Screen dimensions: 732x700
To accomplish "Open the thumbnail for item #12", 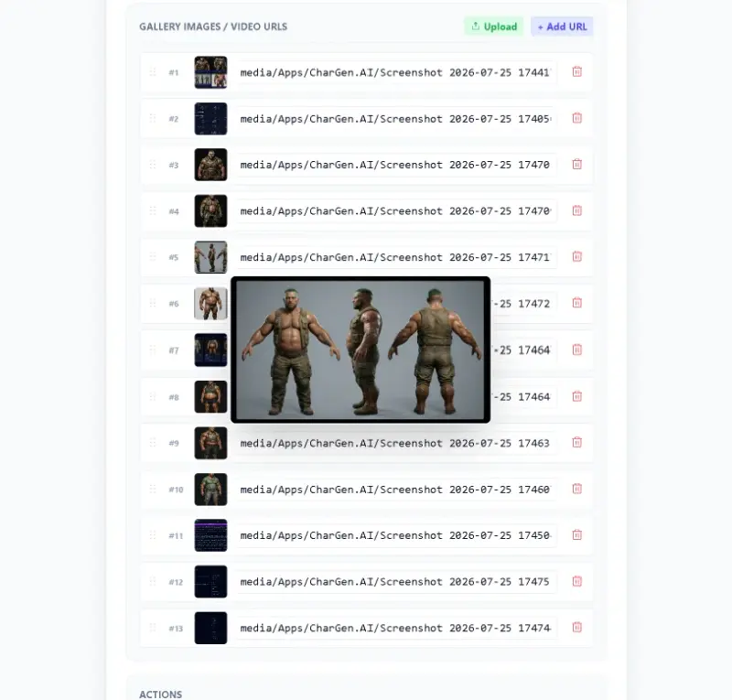I will (210, 581).
